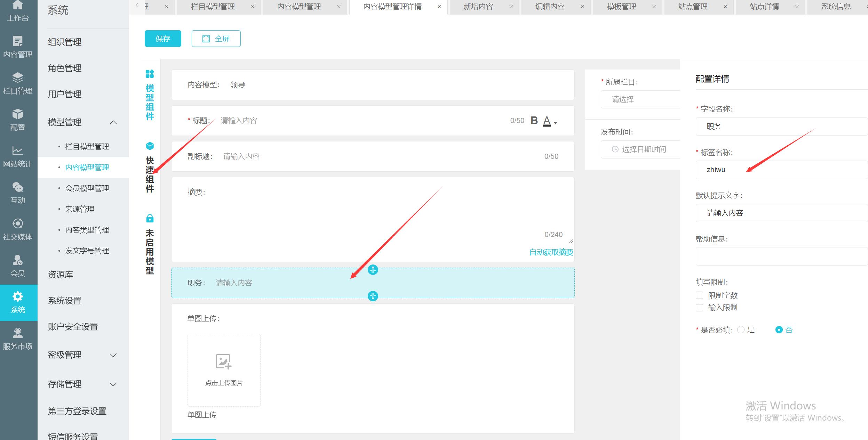Click the move-up handle on 职务 field
This screenshot has width=868, height=440.
pos(373,270)
